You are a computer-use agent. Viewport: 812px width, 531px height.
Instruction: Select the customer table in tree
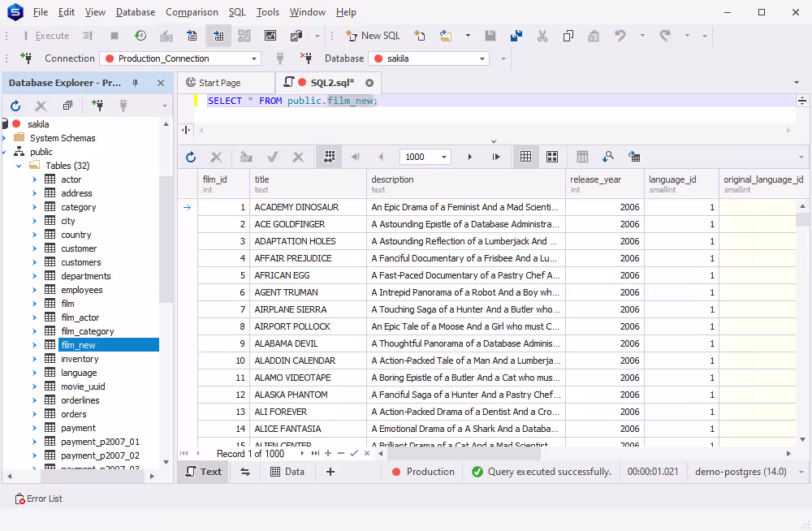[79, 248]
